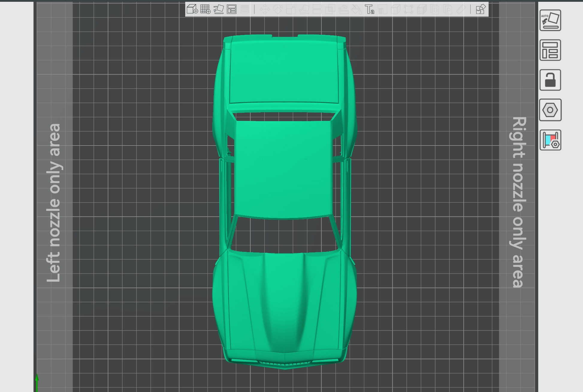Arrange objects on this plate
Image resolution: width=583 pixels, height=392 pixels.
(x=550, y=50)
